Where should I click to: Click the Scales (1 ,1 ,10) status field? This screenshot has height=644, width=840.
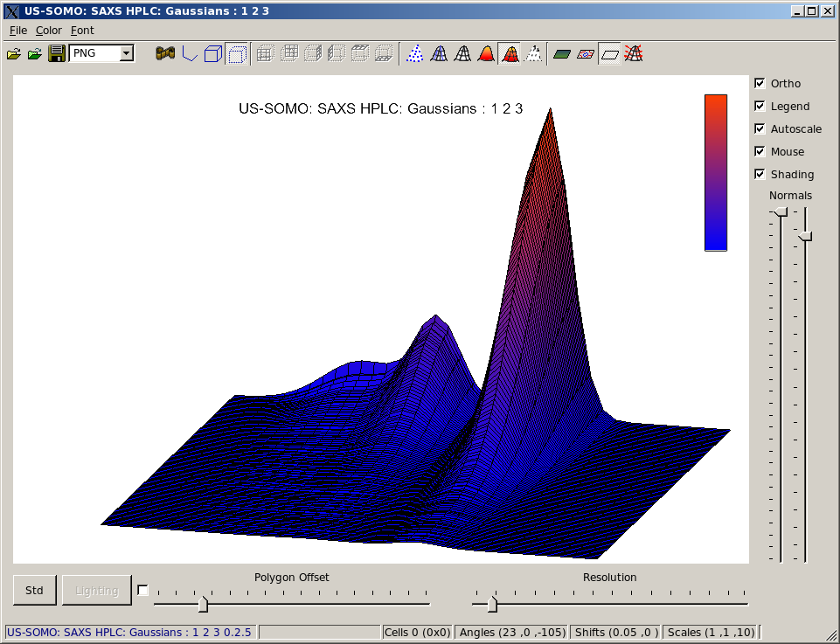[x=712, y=633]
